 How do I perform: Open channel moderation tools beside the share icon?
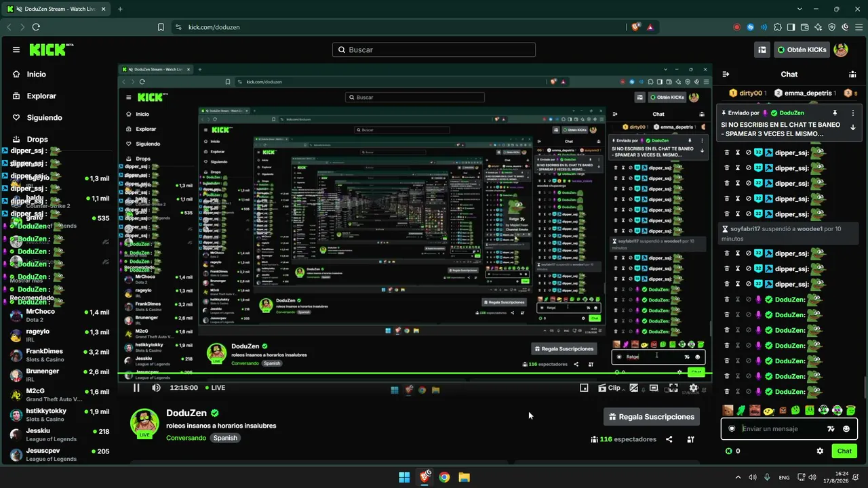(x=690, y=439)
